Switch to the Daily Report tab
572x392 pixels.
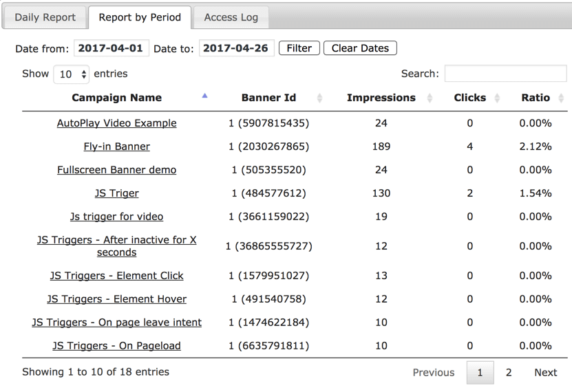(45, 17)
